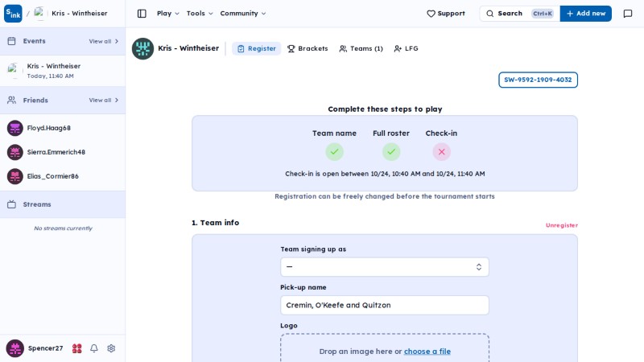This screenshot has width=644, height=362.
Task: Click the choose a file link
Action: coord(427,352)
